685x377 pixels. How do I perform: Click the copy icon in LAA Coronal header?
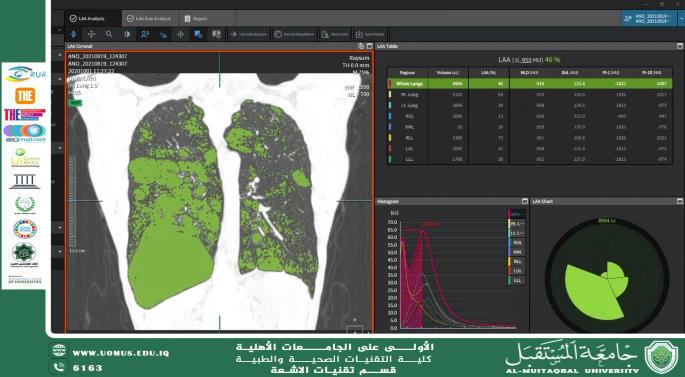coord(361,46)
